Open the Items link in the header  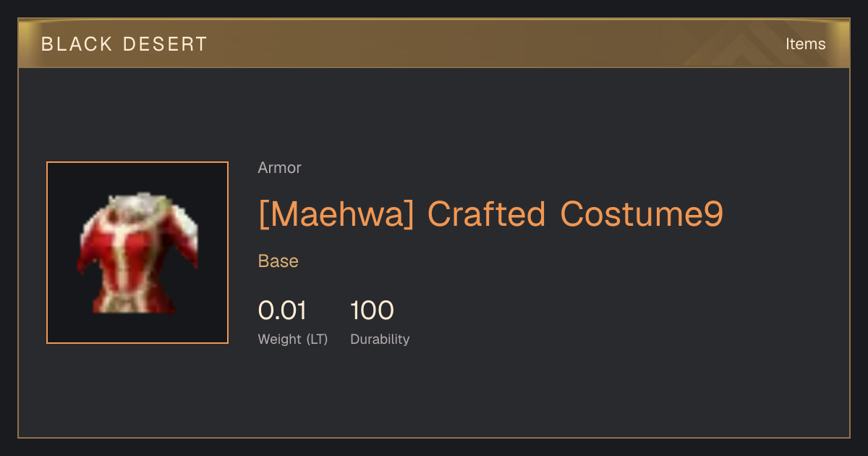[x=805, y=44]
